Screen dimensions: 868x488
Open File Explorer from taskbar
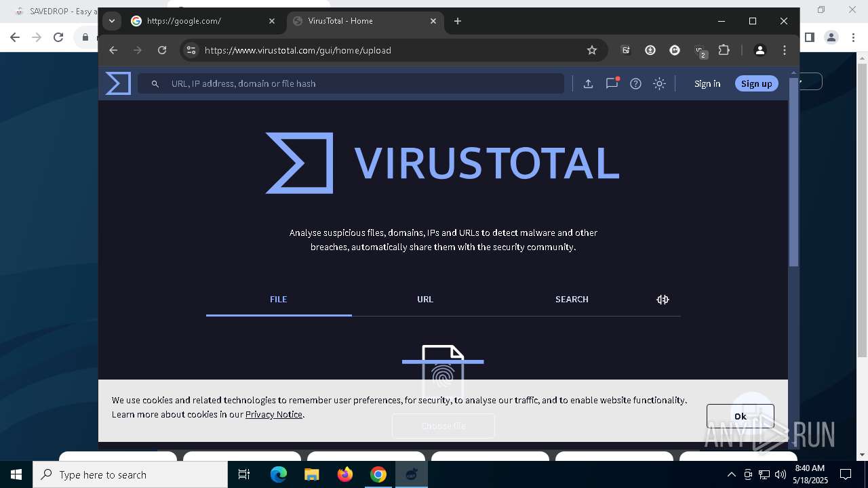click(311, 474)
